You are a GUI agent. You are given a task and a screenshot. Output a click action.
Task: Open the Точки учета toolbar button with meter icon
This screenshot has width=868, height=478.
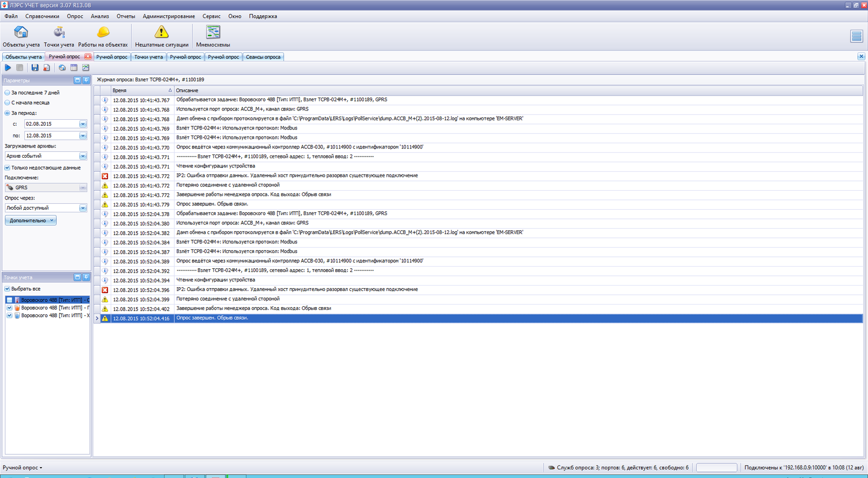pos(59,37)
